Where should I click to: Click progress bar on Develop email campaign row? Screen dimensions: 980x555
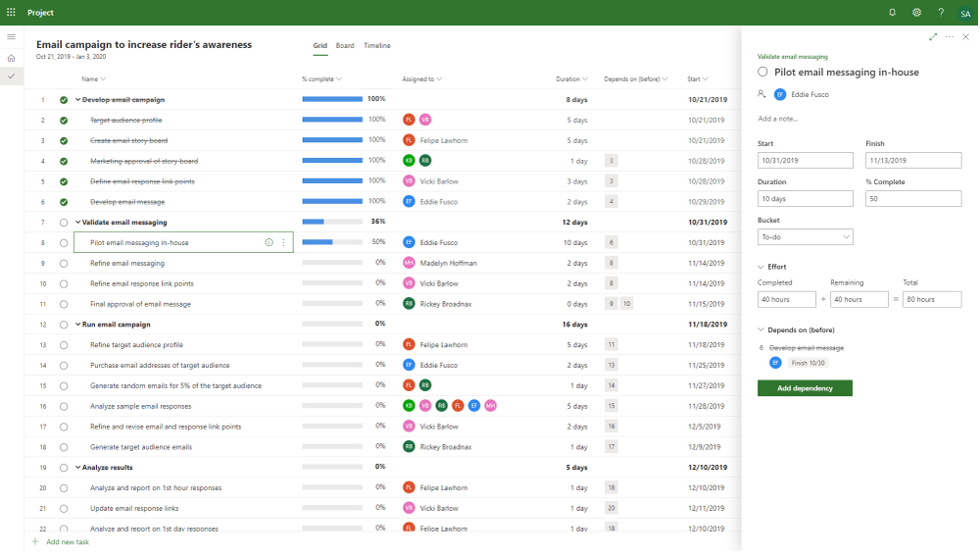(332, 99)
